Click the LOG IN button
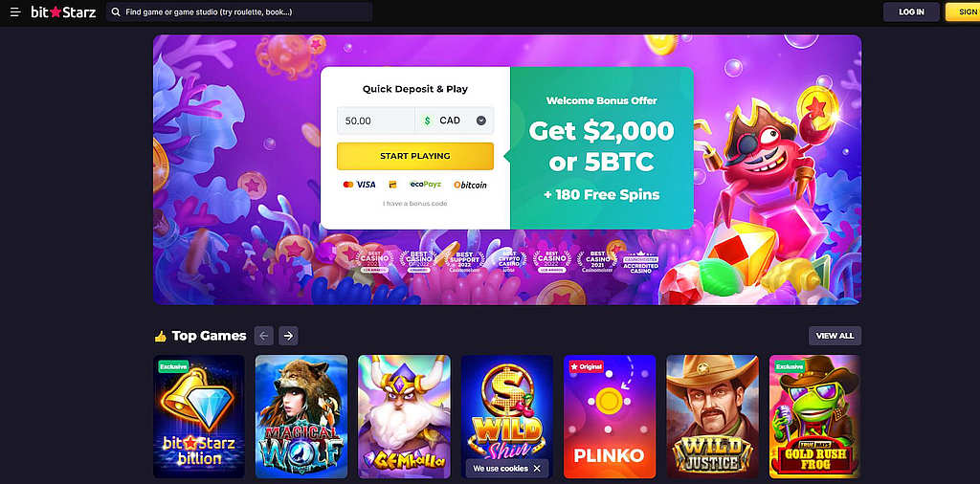The width and height of the screenshot is (980, 484). pos(911,11)
